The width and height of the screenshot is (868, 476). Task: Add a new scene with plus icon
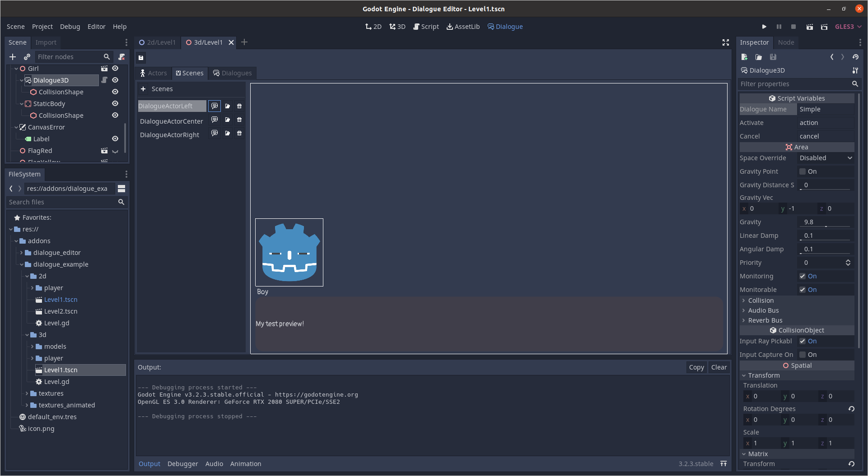pyautogui.click(x=143, y=89)
